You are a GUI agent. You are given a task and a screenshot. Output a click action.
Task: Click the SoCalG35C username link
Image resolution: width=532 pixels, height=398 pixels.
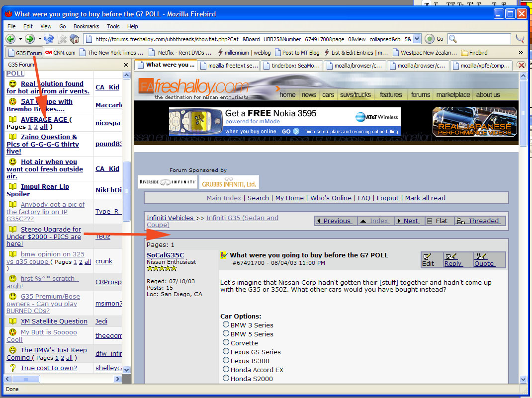click(x=165, y=255)
